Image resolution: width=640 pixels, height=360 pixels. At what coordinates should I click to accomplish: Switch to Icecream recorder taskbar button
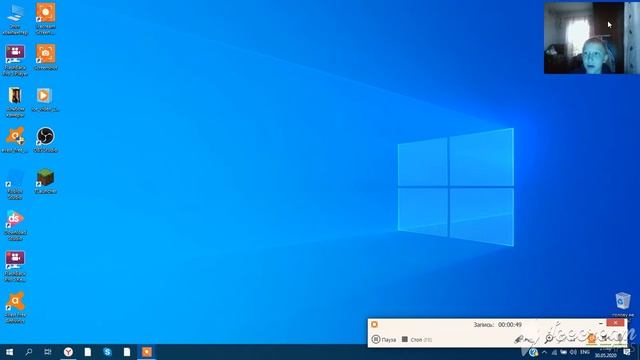point(147,352)
